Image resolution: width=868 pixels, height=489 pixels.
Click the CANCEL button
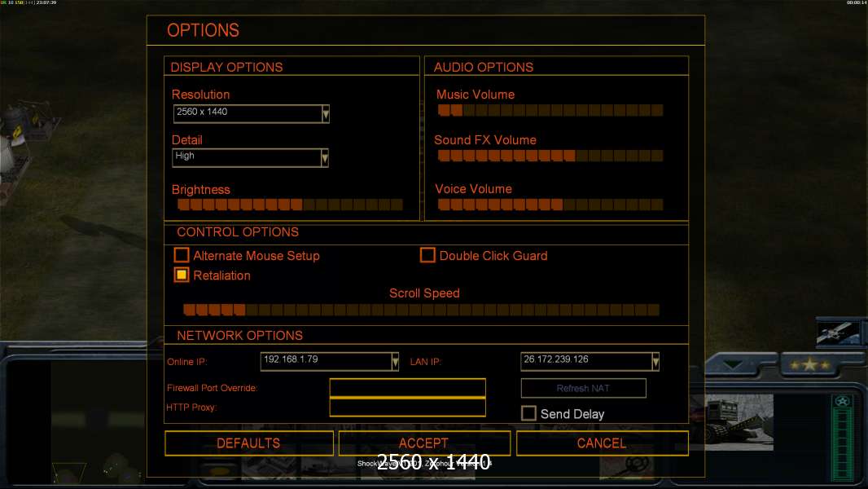click(603, 443)
